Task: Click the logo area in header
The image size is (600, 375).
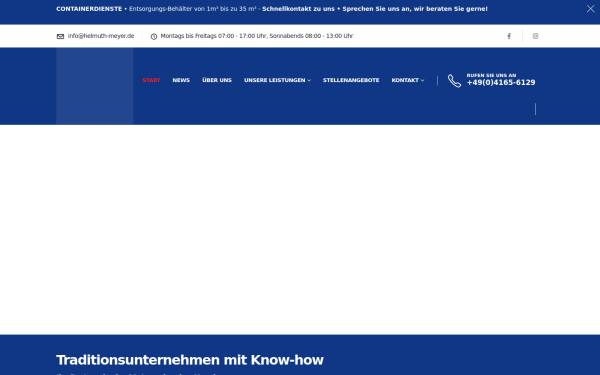Action: click(x=95, y=86)
